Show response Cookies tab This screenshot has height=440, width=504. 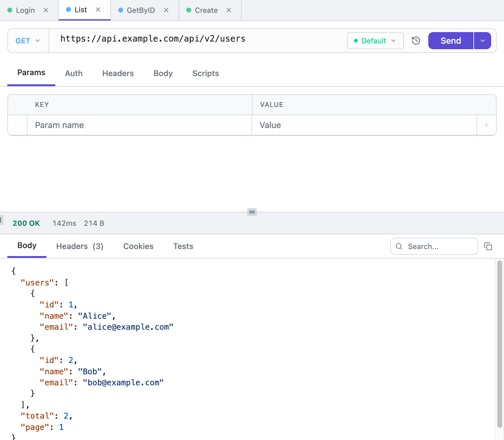coord(138,246)
